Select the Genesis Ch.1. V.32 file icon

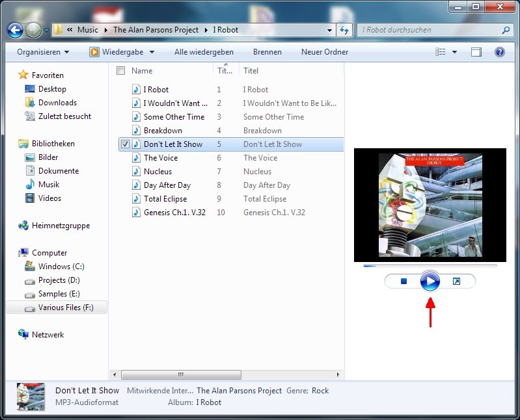136,213
